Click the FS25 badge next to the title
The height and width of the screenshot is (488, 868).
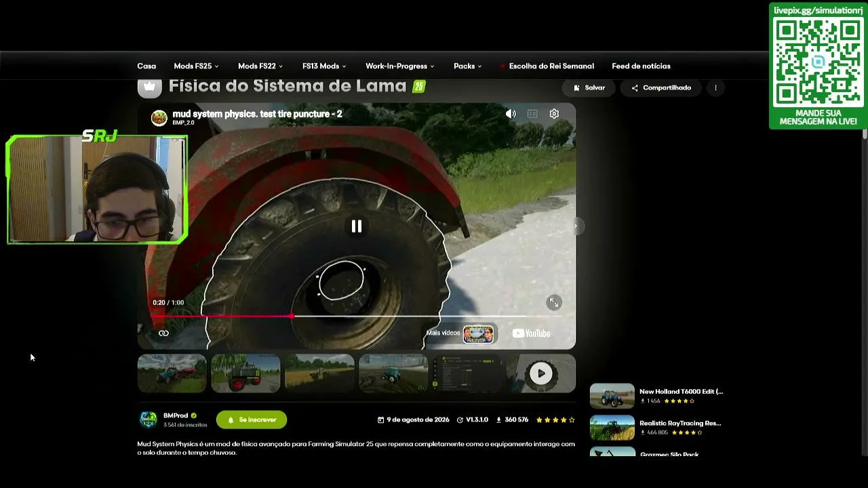pos(419,87)
